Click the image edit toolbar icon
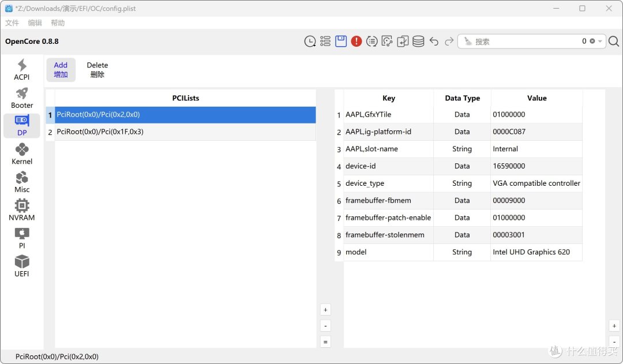Screen dimensions: 623x364 tap(387, 42)
